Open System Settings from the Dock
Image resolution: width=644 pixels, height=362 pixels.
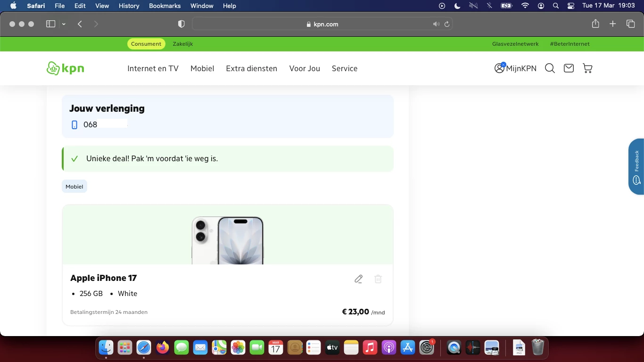[427, 348]
